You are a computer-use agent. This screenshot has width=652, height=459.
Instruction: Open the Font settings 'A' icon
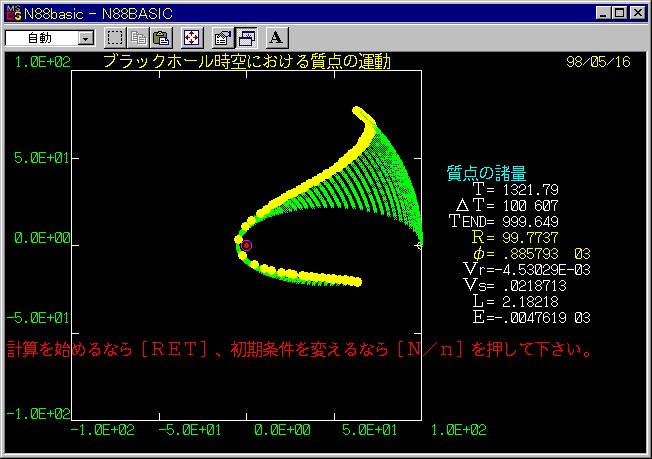(x=277, y=38)
